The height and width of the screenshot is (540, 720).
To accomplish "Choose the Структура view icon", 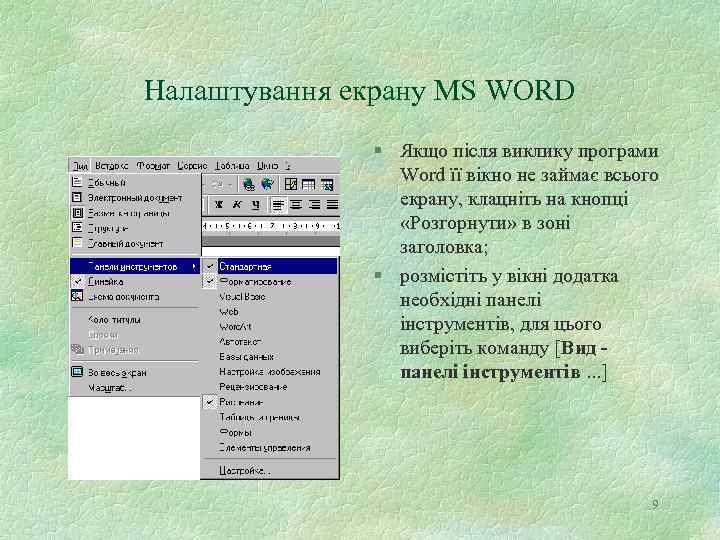I will (77, 228).
